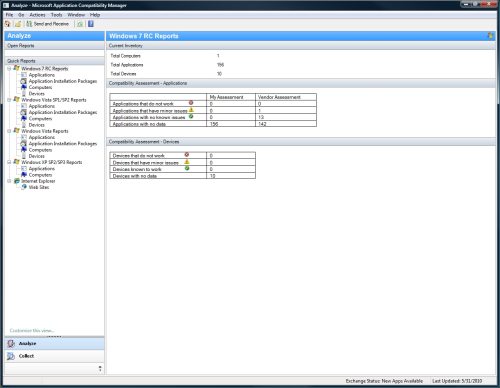Click Devices icon under Windows Vista Reports
This screenshot has width=500, height=388.
(x=24, y=156)
